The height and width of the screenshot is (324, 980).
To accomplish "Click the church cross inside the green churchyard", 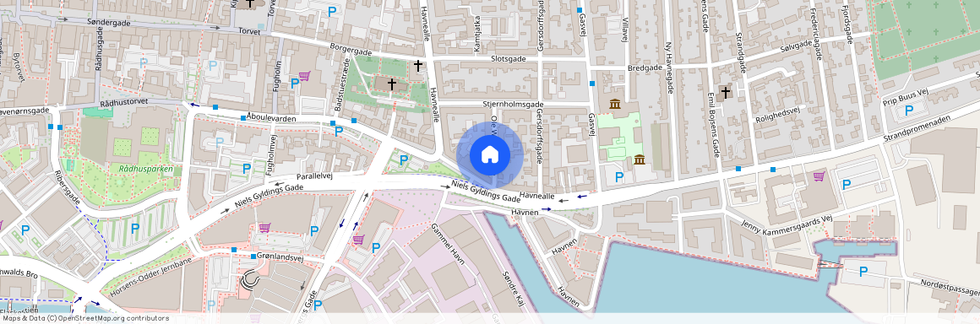I will point(392,84).
